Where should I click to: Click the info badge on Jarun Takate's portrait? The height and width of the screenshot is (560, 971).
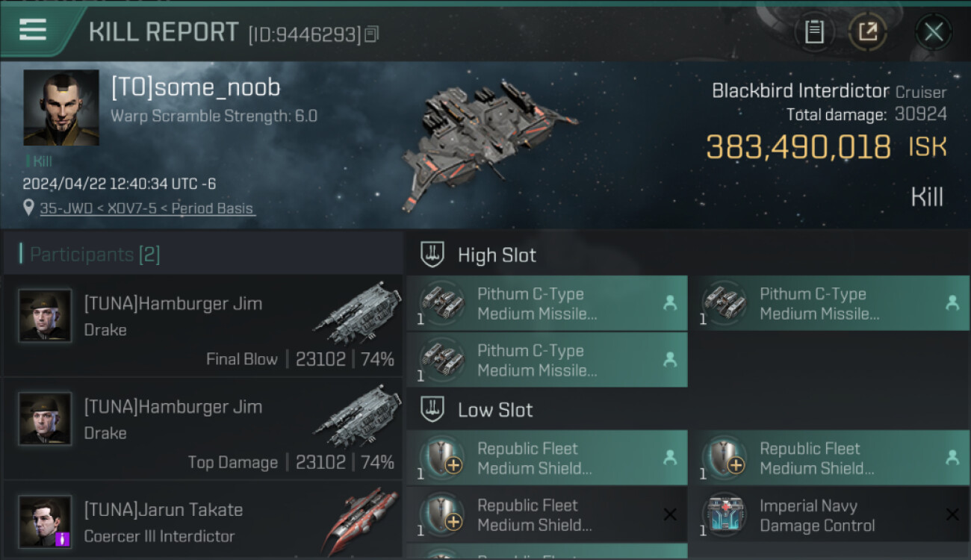63,538
